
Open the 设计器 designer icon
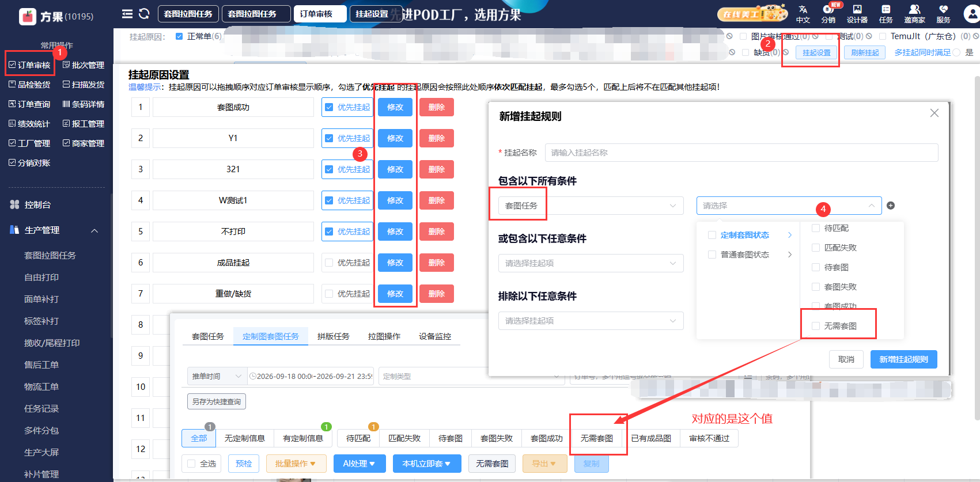857,14
